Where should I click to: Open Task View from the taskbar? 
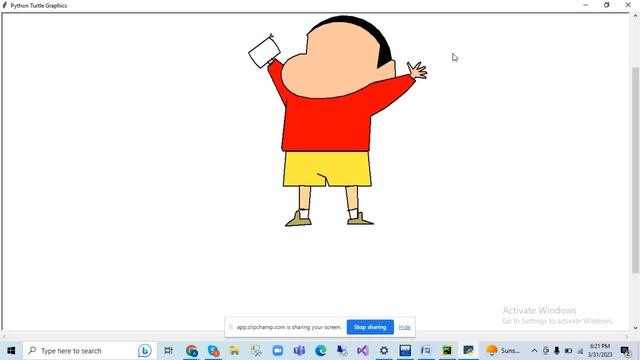pos(168,351)
